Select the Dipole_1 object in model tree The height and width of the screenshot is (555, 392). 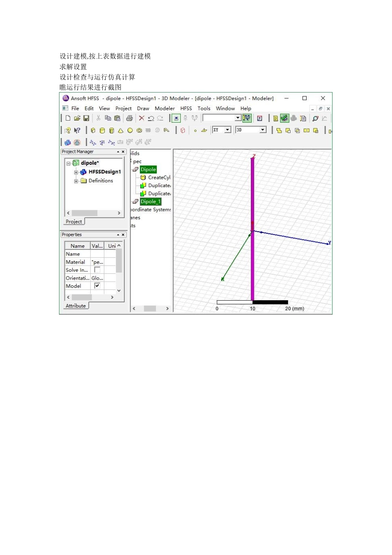tap(150, 202)
